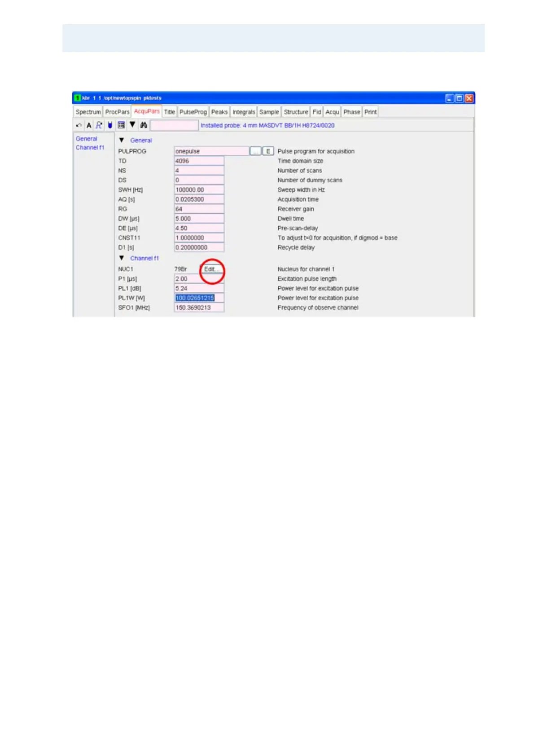This screenshot has width=534, height=756.
Task: Open the Structure tab
Action: [x=296, y=112]
